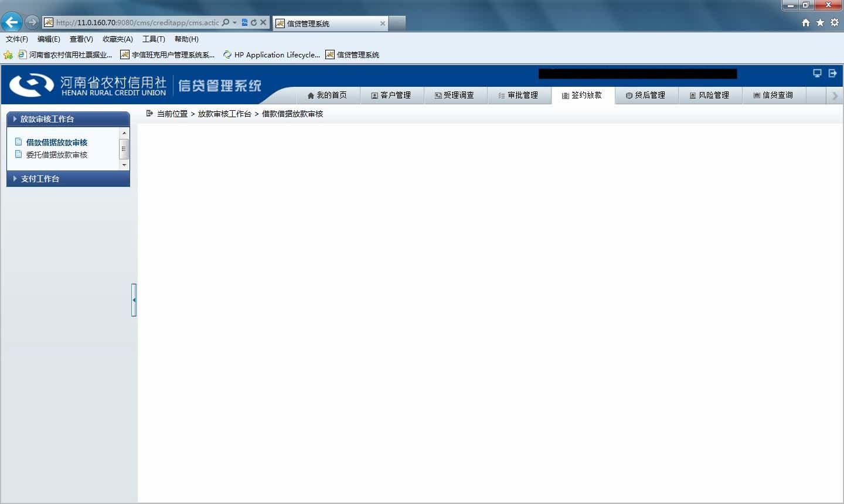
Task: Open 信贷管理系统 favorites bar bookmark
Action: (x=353, y=55)
